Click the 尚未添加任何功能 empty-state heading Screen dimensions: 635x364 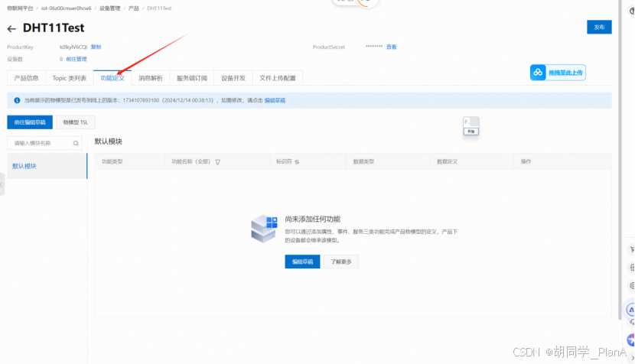[x=313, y=219]
